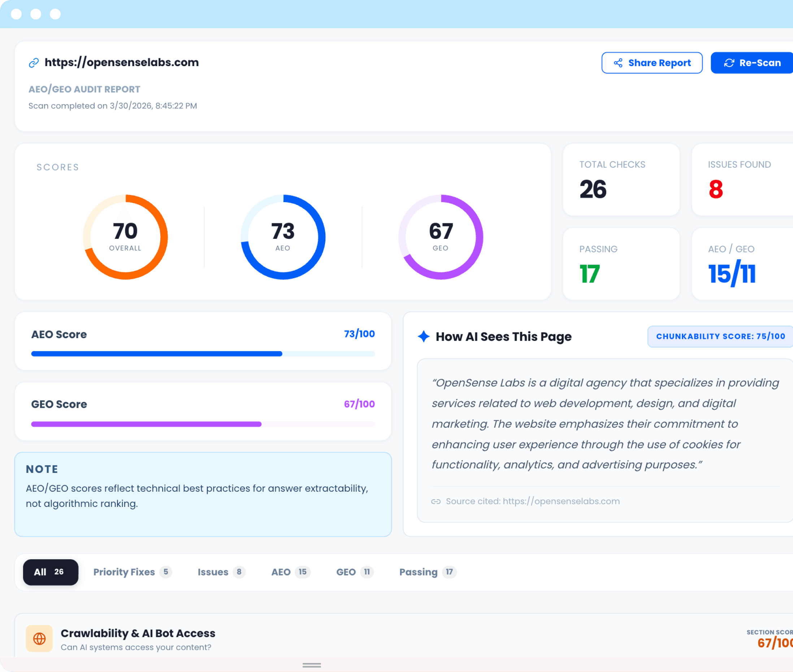Click the 73/100 AEO score text
793x672 pixels.
point(359,334)
